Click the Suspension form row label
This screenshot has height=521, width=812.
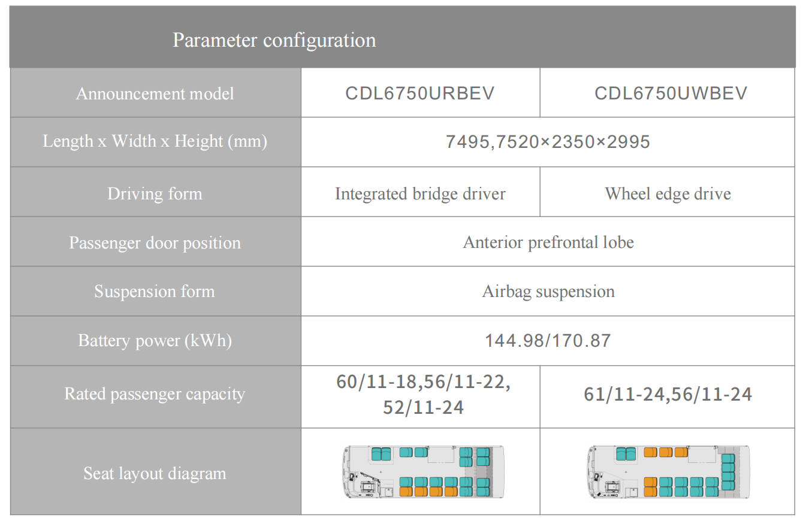(x=155, y=291)
